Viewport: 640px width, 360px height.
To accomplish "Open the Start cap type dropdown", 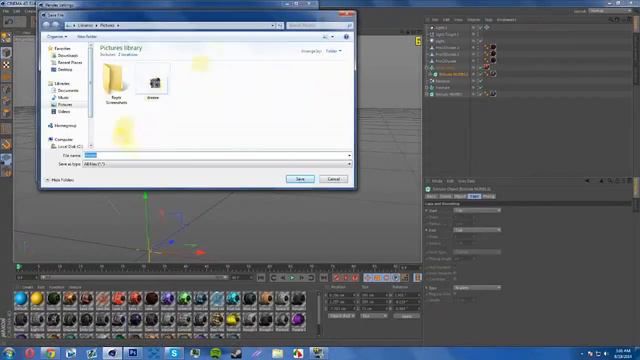I will click(477, 210).
